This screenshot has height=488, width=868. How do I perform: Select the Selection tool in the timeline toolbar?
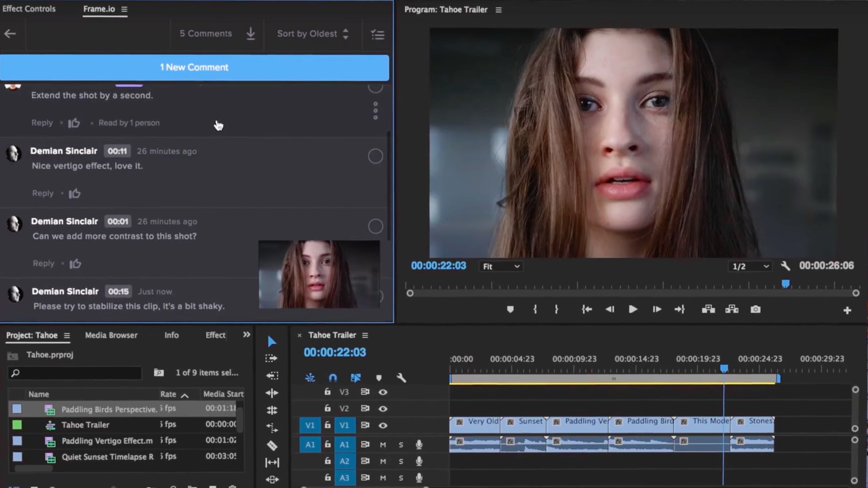coord(272,341)
